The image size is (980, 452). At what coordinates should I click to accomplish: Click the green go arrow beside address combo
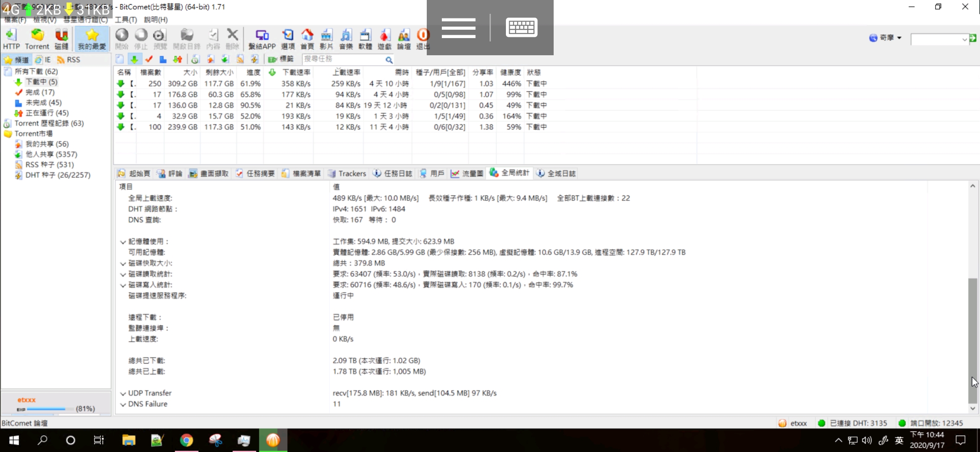973,38
